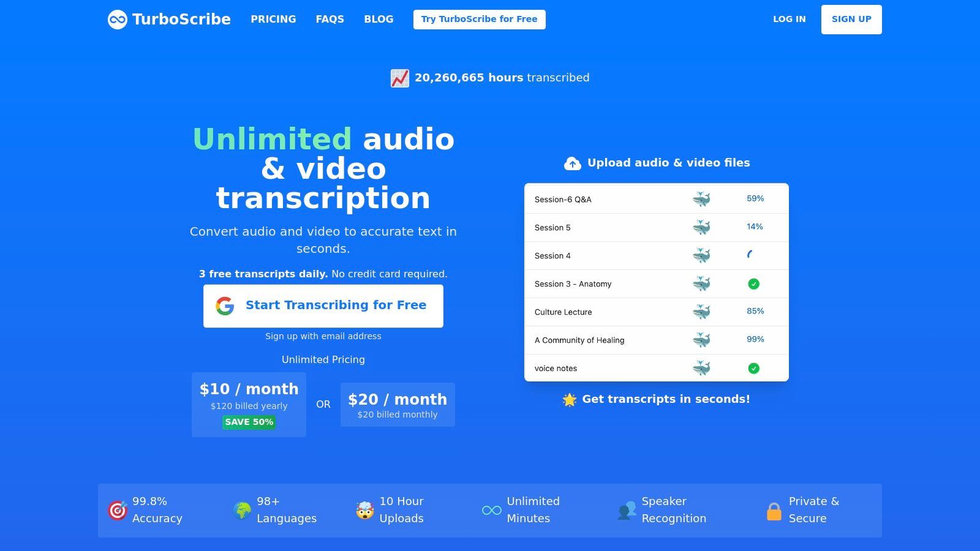Click Start Transcribing for Free
This screenshot has height=551, width=980.
pyautogui.click(x=323, y=305)
